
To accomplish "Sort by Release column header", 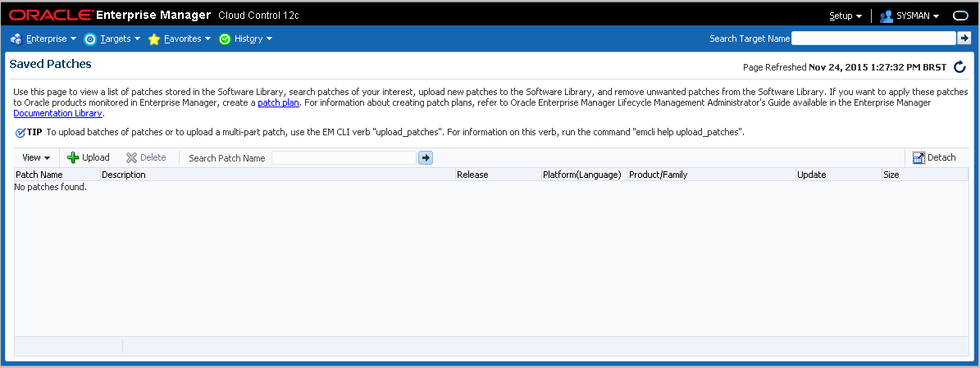I will (x=498, y=175).
